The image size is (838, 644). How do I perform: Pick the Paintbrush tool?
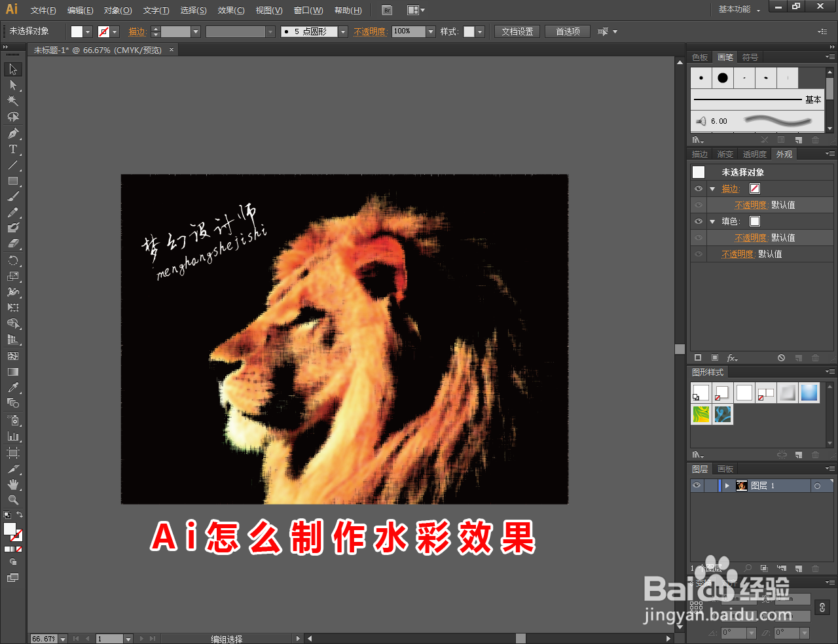pos(13,196)
